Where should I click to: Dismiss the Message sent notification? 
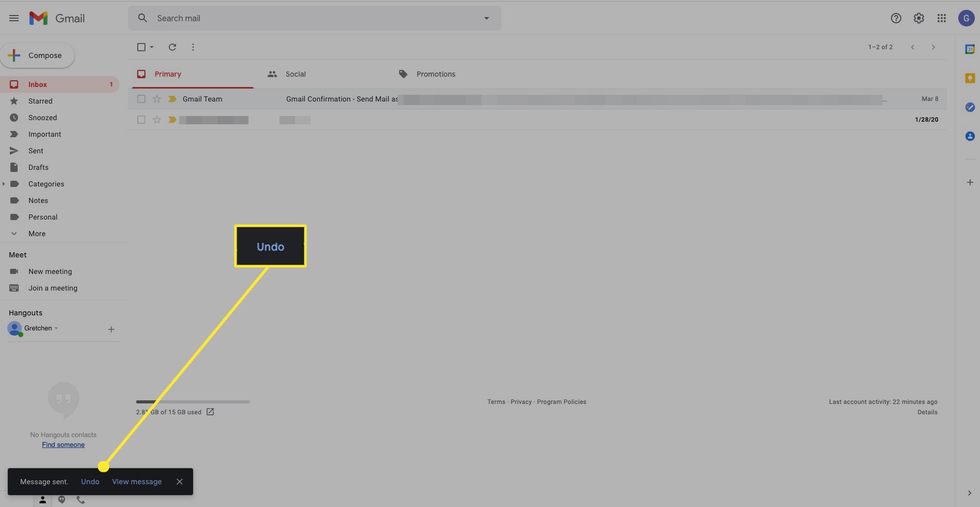point(180,482)
